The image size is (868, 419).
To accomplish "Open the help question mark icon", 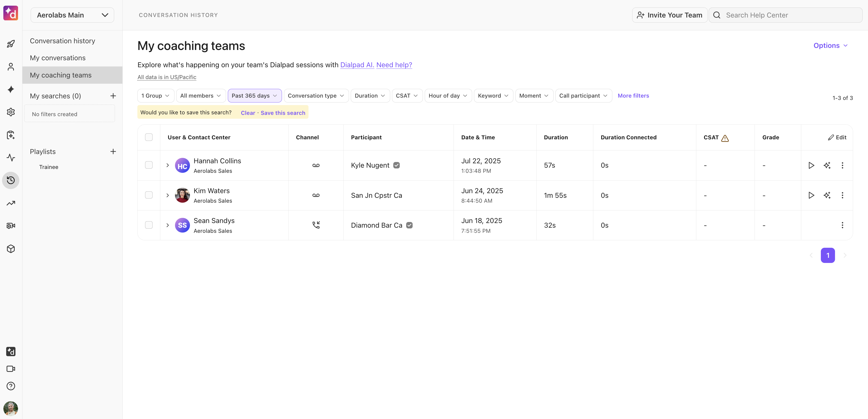I will (x=11, y=386).
